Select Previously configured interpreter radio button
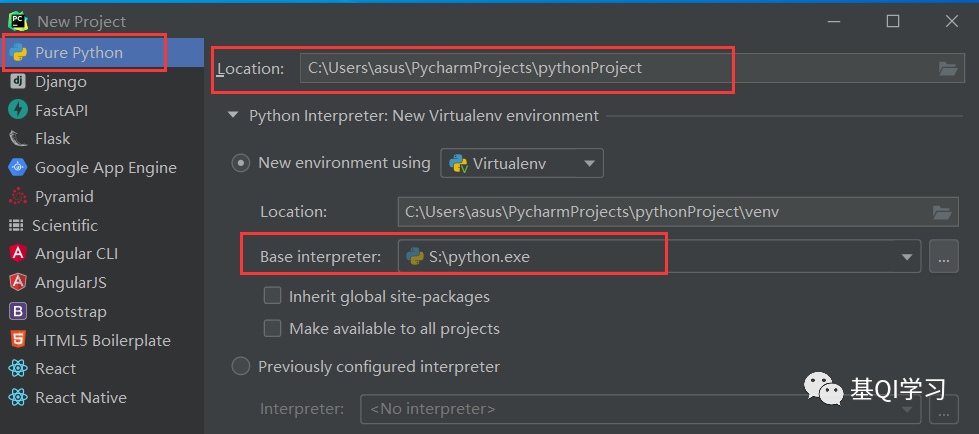Viewport: 979px width, 434px height. (240, 366)
